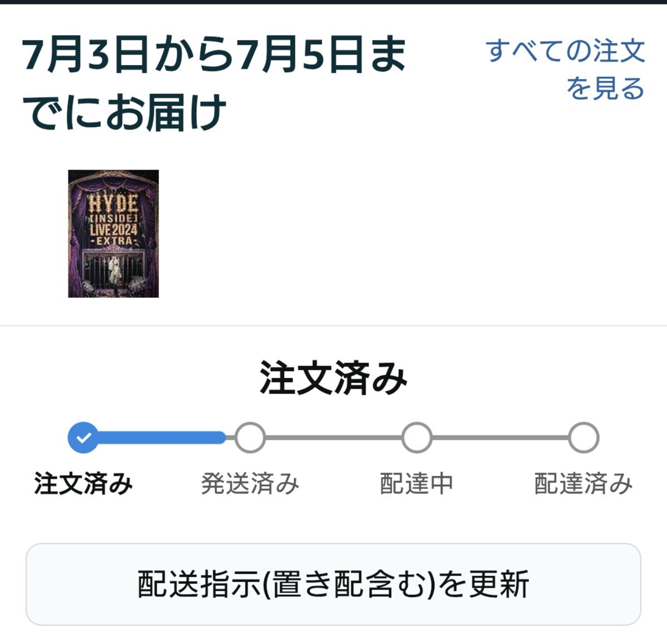Click gray track between 配達中 and 配達済み circles

tap(500, 438)
